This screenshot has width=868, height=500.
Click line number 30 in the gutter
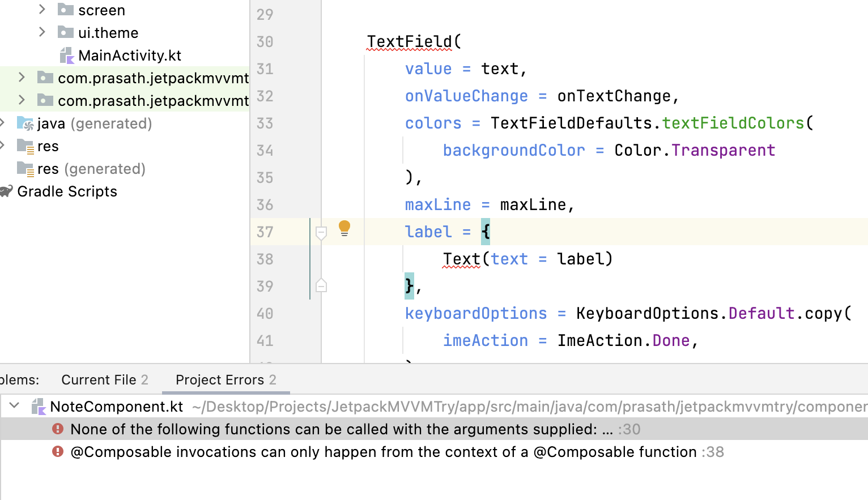(265, 41)
